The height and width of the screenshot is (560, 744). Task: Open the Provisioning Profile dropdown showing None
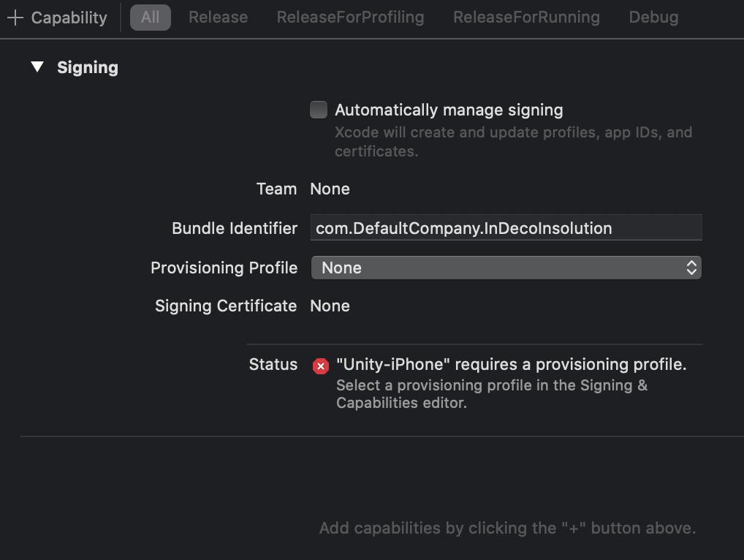[x=505, y=268]
